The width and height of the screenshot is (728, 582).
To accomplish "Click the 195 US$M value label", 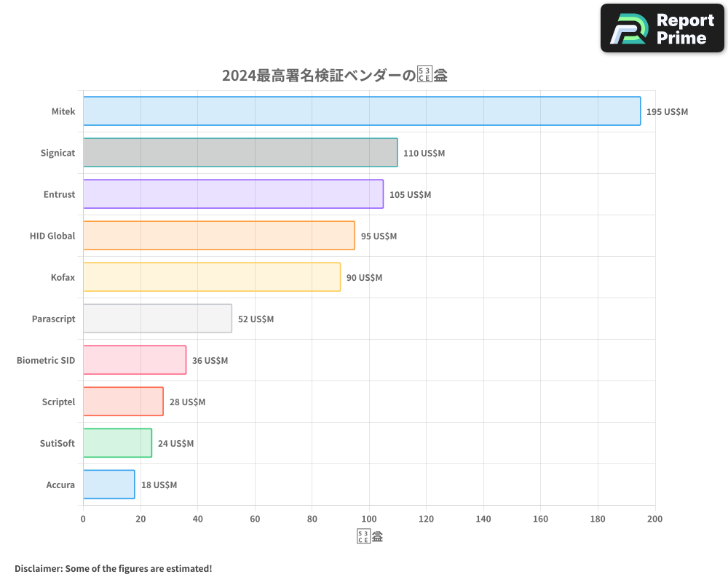I will [667, 111].
